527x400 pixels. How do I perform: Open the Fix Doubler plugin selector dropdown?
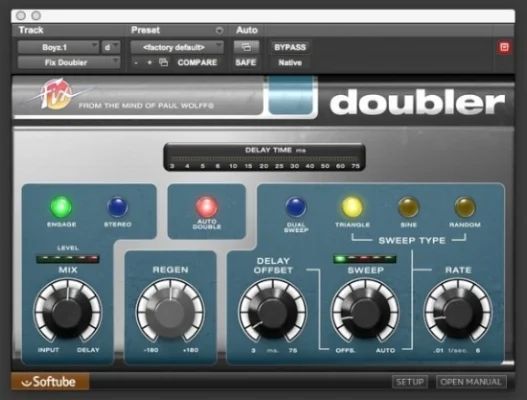pos(69,62)
